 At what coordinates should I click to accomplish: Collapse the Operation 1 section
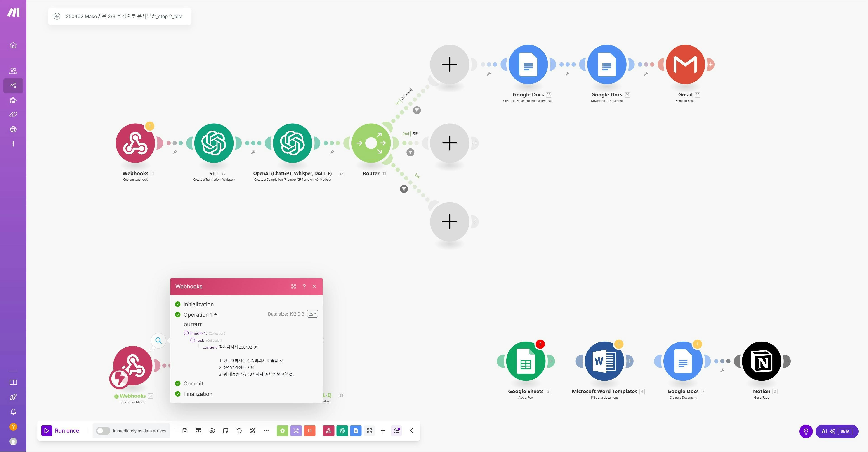(216, 314)
